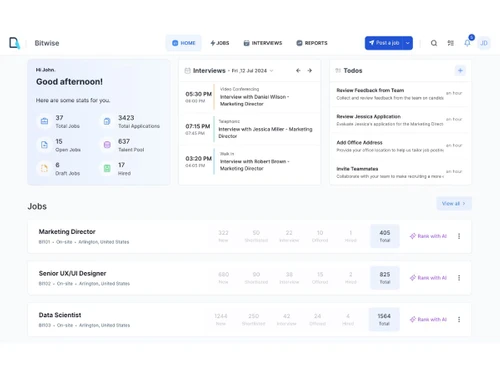500x375 pixels.
Task: Open more options for Marketing Director job
Action: point(459,236)
